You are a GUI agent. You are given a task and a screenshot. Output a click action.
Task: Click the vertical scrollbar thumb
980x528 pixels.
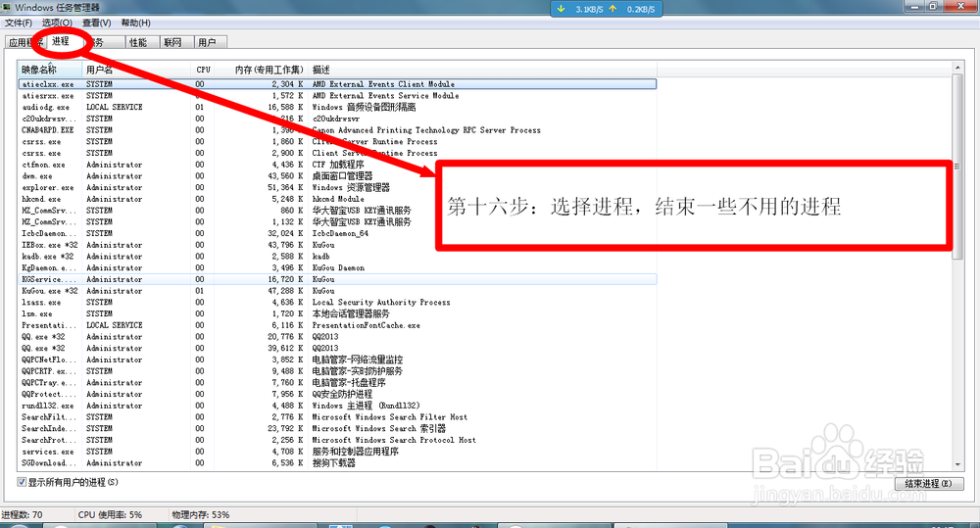tap(957, 166)
